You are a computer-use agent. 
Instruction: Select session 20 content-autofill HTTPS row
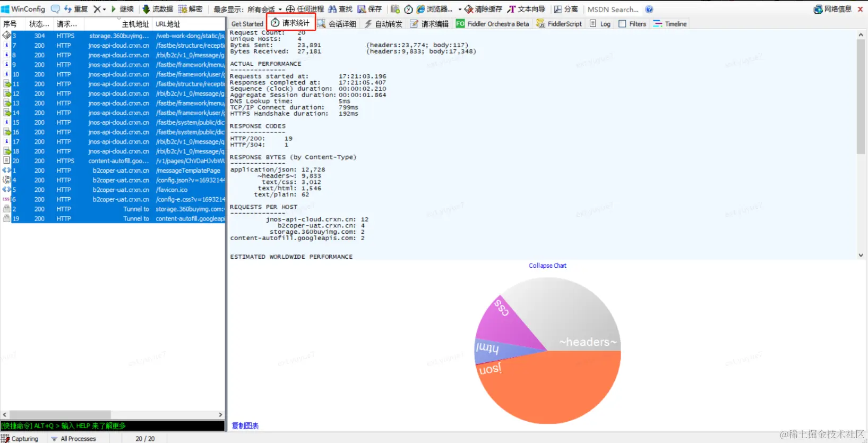[113, 161]
